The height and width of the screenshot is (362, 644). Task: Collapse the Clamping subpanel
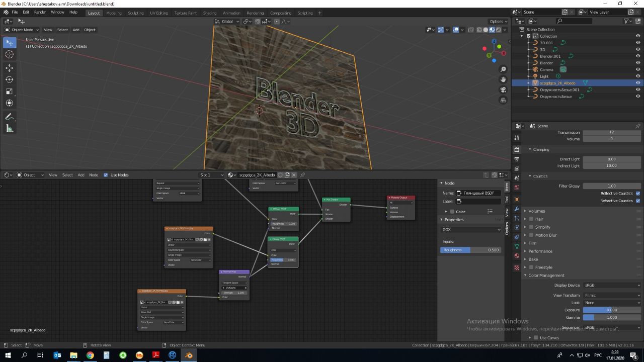tap(541, 149)
